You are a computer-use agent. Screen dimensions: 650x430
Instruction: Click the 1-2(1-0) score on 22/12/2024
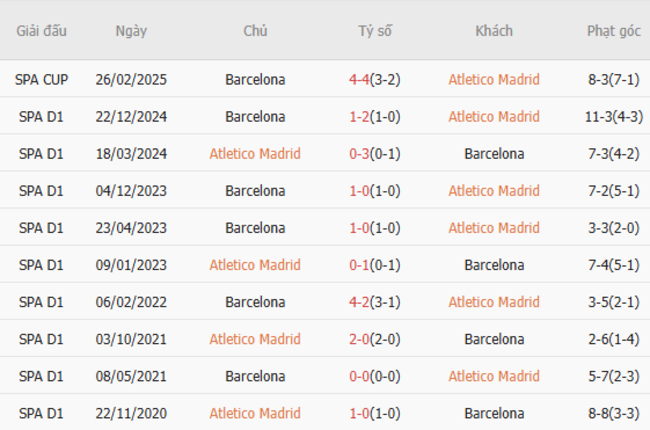coord(375,116)
